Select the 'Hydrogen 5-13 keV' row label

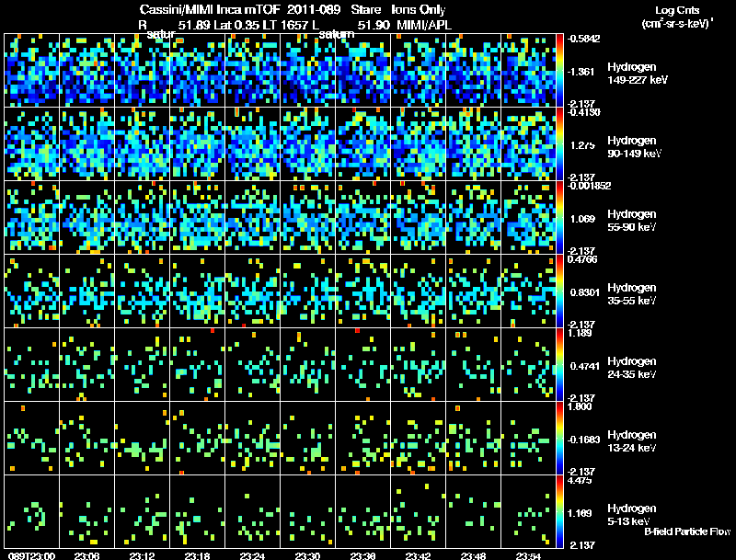coord(632,515)
